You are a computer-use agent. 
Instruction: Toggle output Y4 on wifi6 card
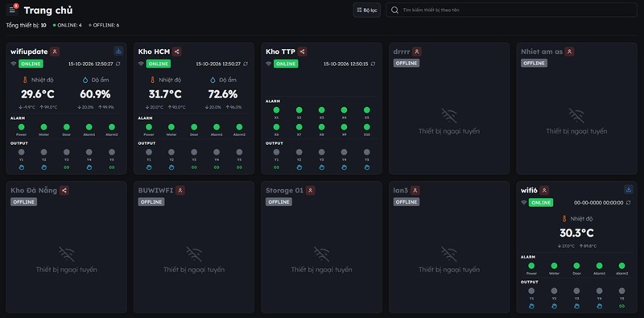599,291
